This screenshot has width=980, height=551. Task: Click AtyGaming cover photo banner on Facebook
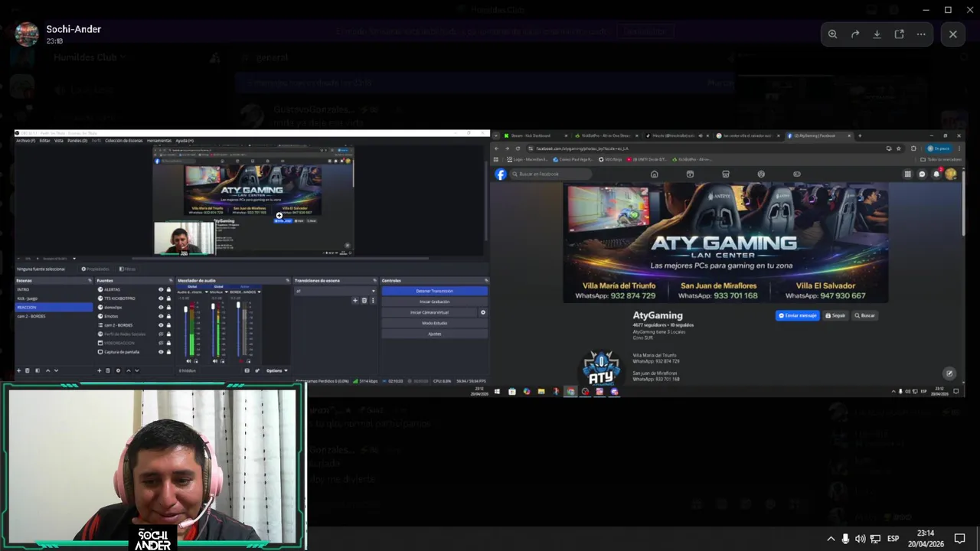726,243
